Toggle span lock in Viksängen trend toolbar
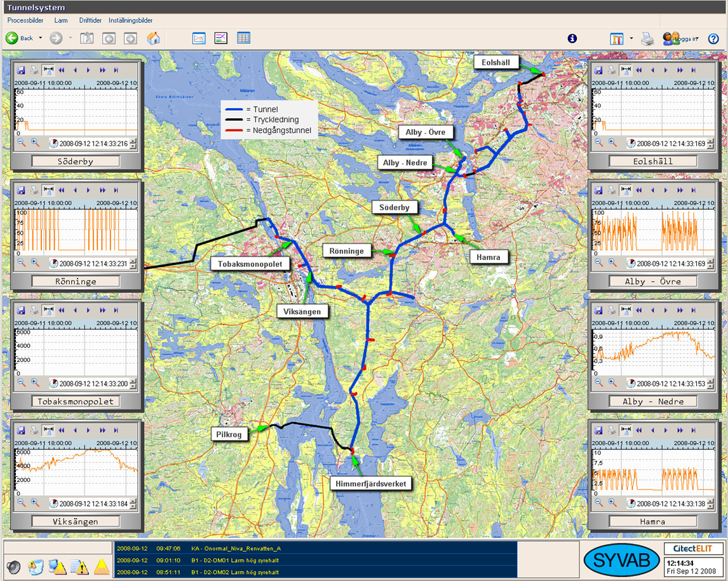 pyautogui.click(x=48, y=430)
